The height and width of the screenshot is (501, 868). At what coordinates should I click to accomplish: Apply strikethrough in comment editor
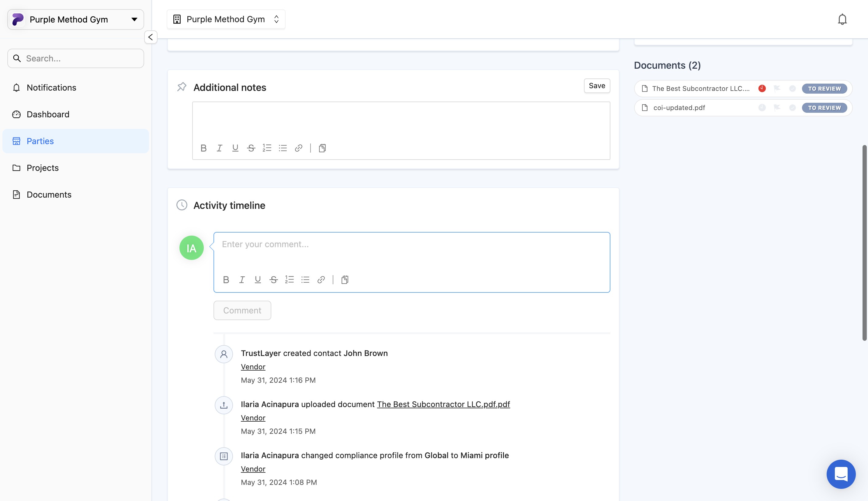pyautogui.click(x=274, y=280)
